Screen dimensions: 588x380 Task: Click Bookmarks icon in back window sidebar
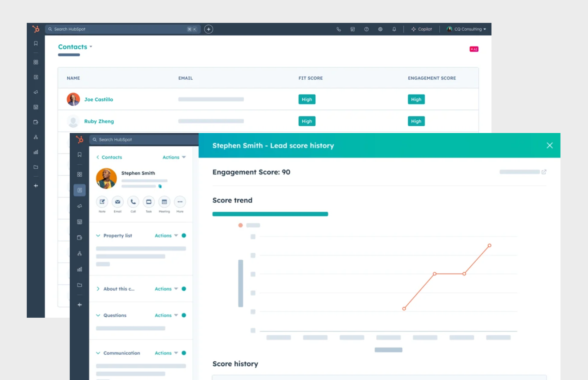click(36, 43)
